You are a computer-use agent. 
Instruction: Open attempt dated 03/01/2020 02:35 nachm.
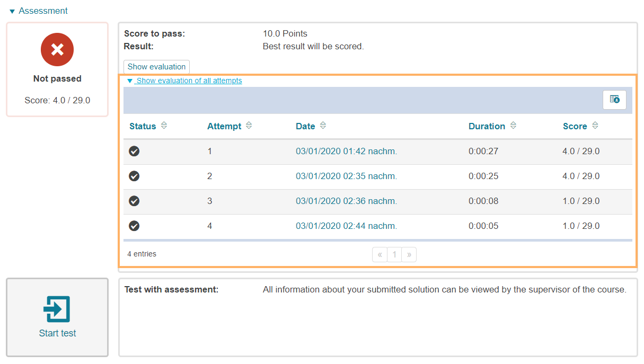tap(346, 176)
